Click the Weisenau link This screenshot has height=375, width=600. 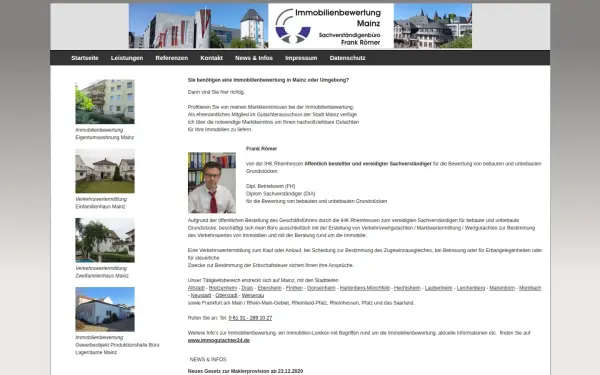253,295
